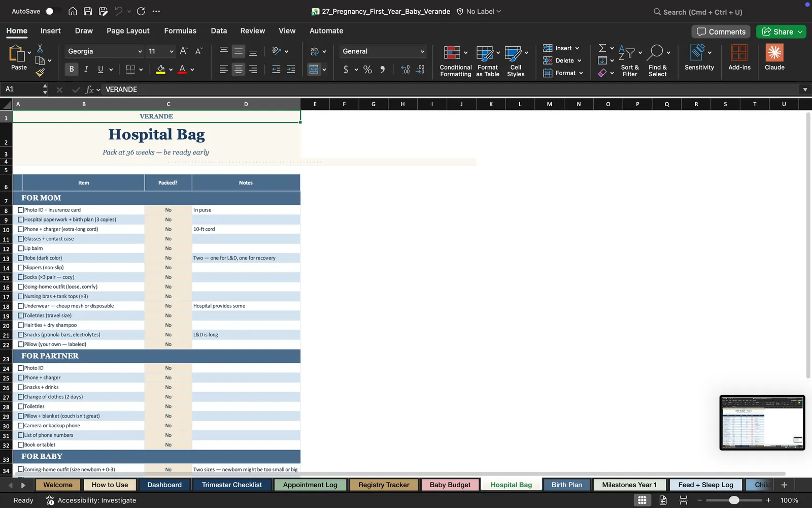Open Find & Select magnifier

point(658,60)
